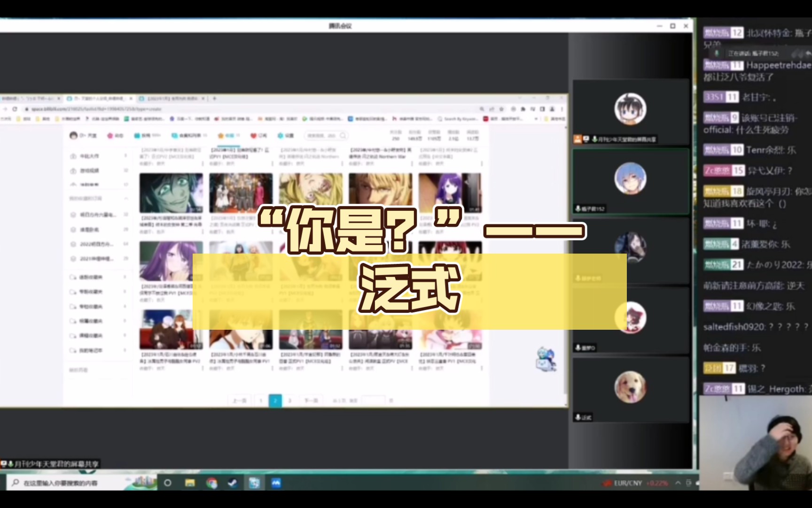Viewport: 812px width, 508px height.
Task: Show hidden system tray icons
Action: tap(678, 483)
